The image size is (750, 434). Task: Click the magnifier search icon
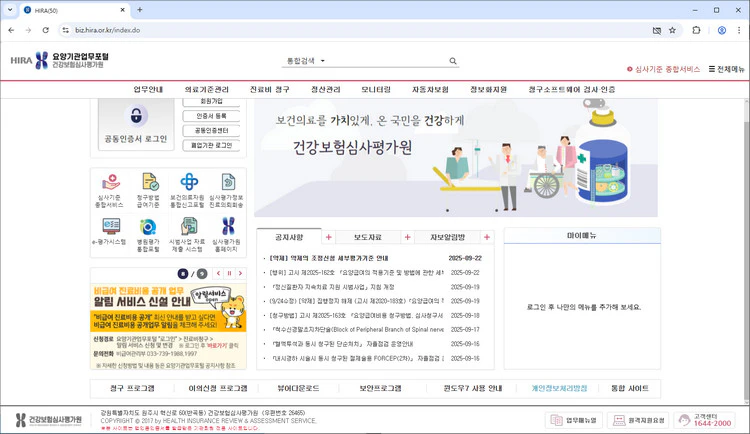(452, 61)
